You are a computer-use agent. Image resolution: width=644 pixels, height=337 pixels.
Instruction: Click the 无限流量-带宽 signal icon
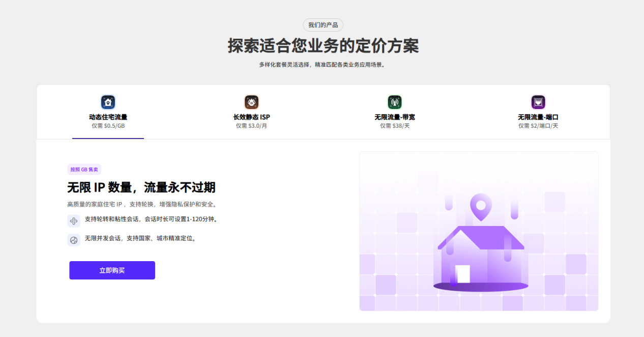click(x=395, y=102)
